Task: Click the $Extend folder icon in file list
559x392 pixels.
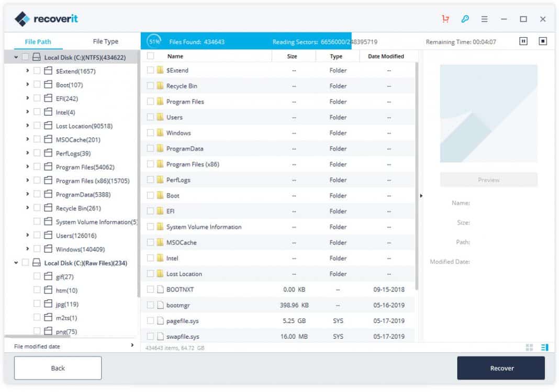Action: 160,70
